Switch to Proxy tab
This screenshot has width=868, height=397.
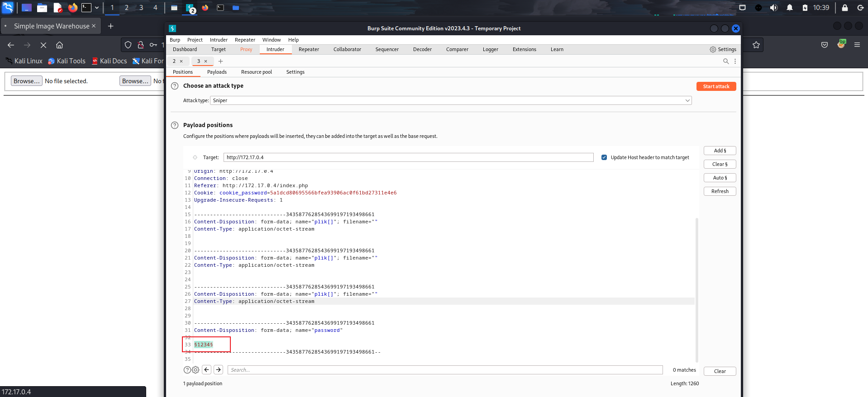tap(246, 49)
